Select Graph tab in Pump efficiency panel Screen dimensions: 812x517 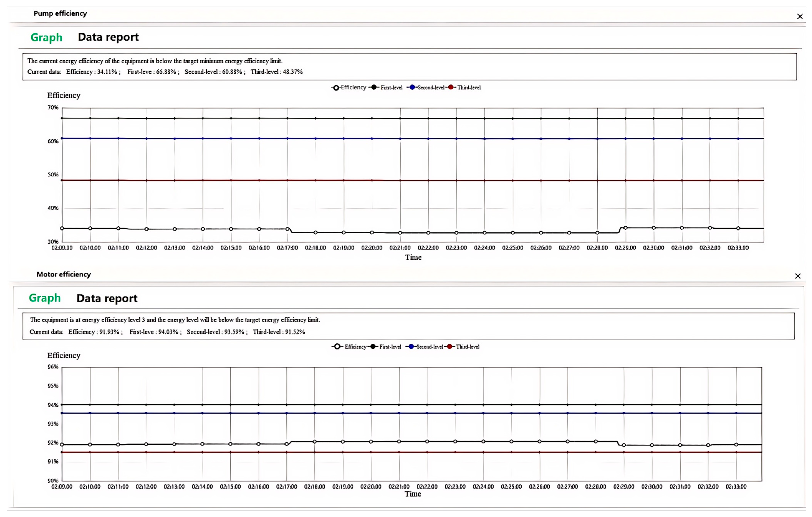point(46,37)
